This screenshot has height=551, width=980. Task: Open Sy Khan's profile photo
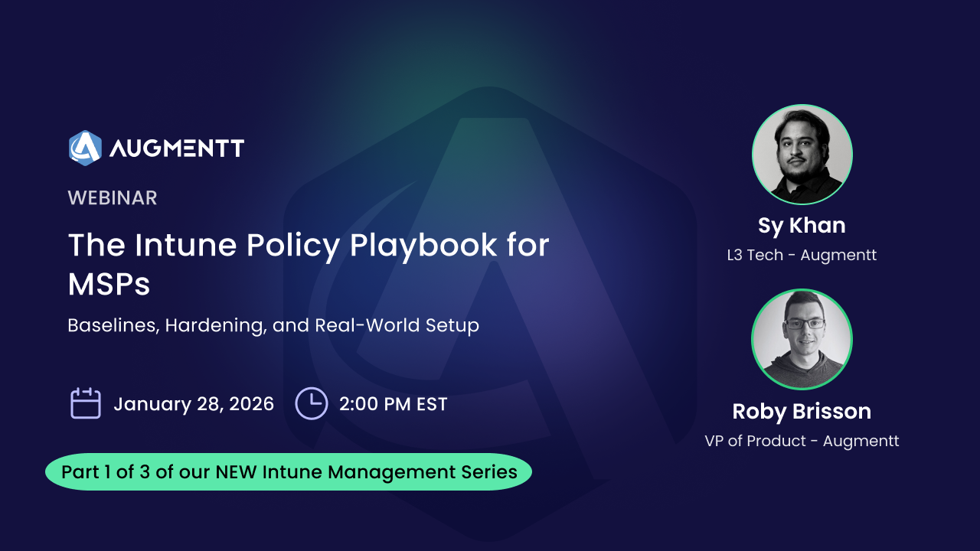pyautogui.click(x=802, y=155)
